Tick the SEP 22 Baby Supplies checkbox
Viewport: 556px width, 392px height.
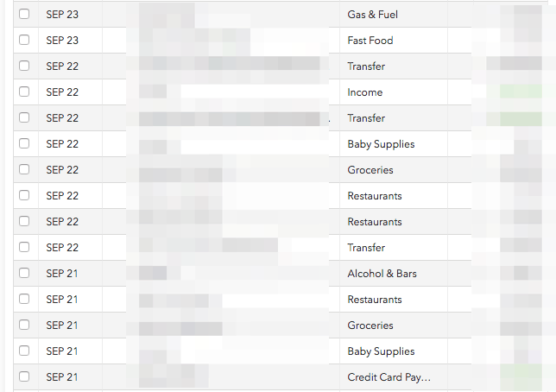(x=24, y=143)
